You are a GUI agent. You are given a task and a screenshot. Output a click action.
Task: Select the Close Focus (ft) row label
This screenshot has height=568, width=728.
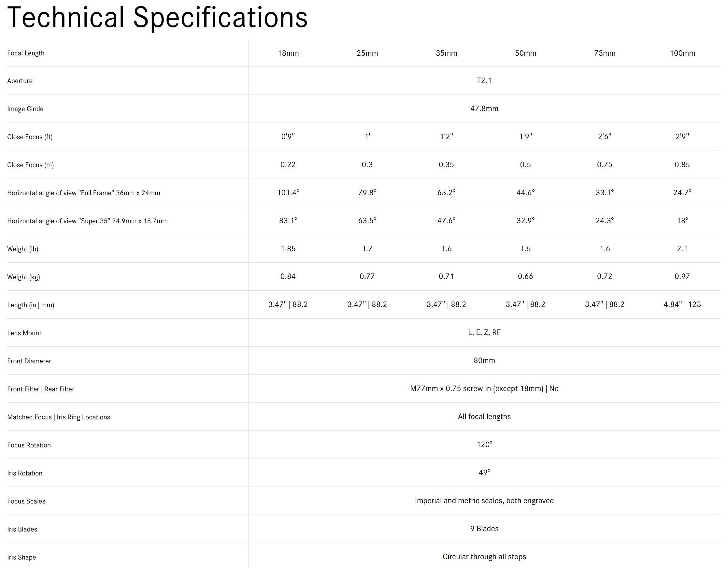30,137
